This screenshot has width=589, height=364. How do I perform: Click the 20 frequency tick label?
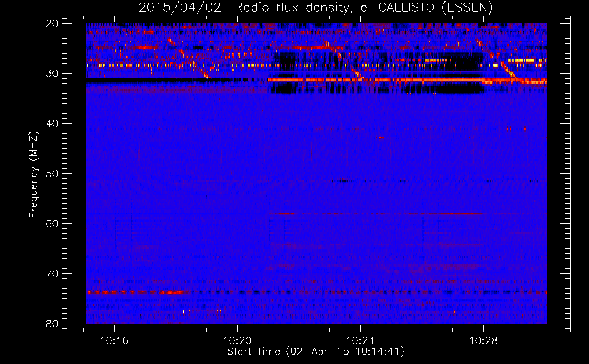point(52,24)
